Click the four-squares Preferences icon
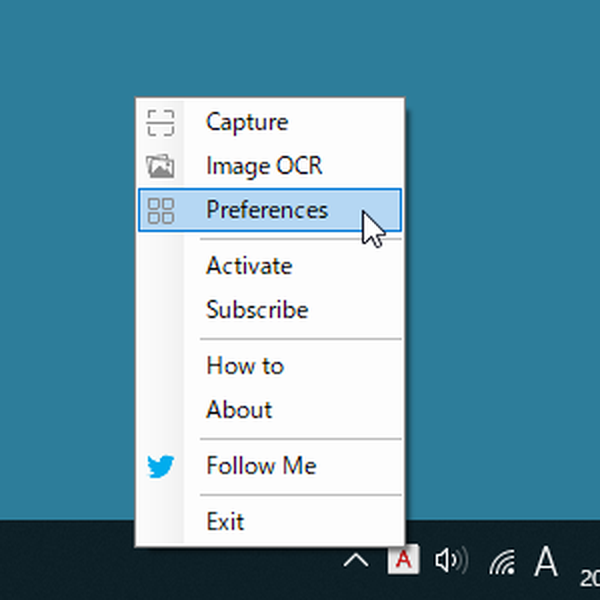Image resolution: width=600 pixels, height=600 pixels. (x=161, y=210)
